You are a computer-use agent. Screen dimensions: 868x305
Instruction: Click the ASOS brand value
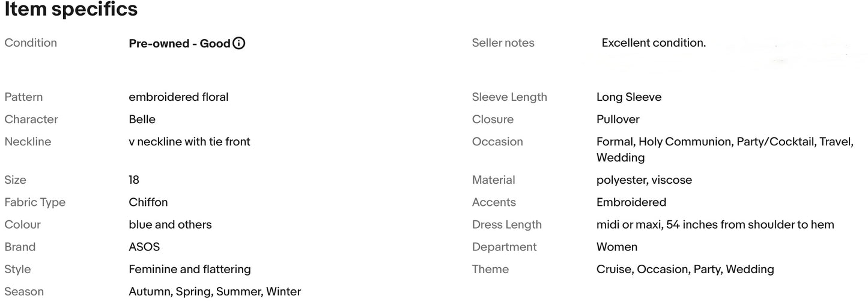click(x=144, y=247)
